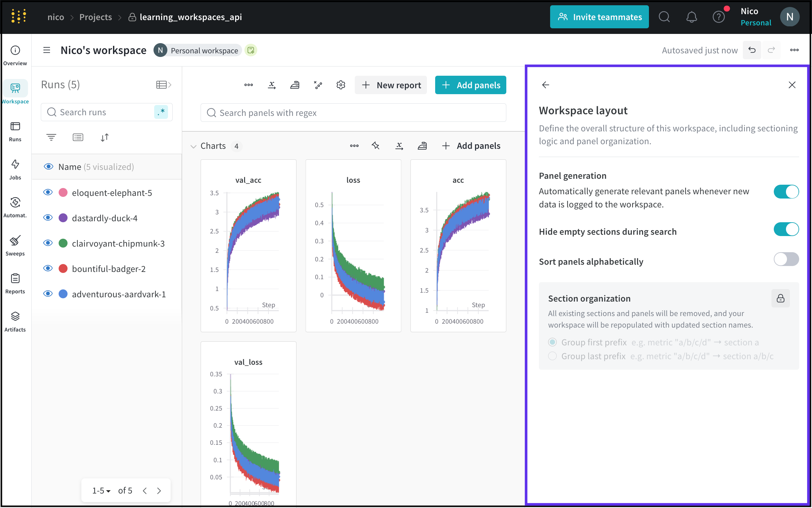812x508 pixels.
Task: Click the Invite teammates button
Action: pos(599,17)
